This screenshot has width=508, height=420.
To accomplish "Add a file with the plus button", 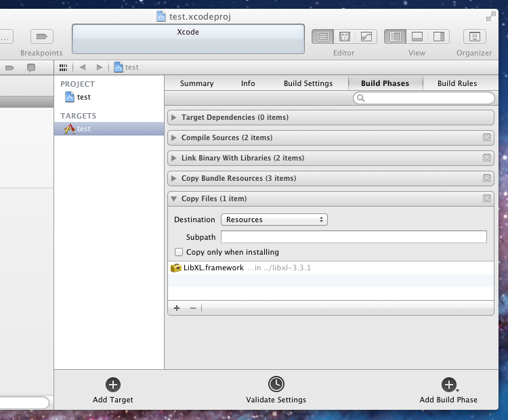I will [x=177, y=308].
